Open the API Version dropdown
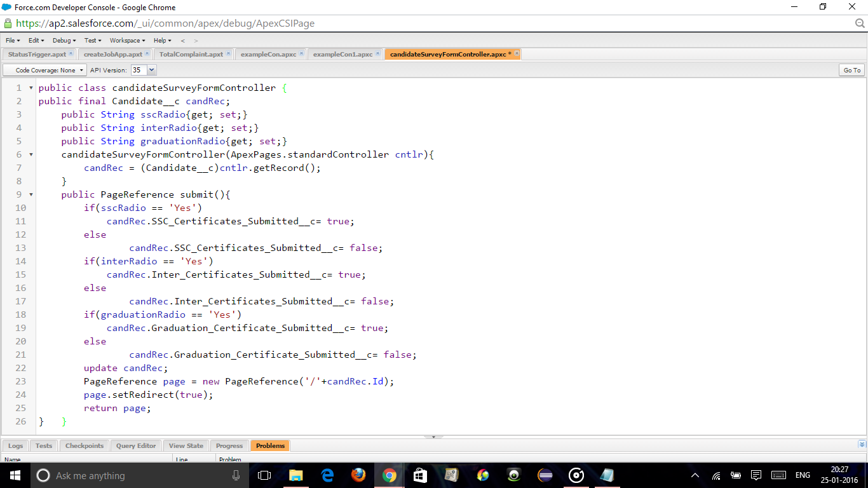Screen dimensions: 868x488 [x=151, y=70]
